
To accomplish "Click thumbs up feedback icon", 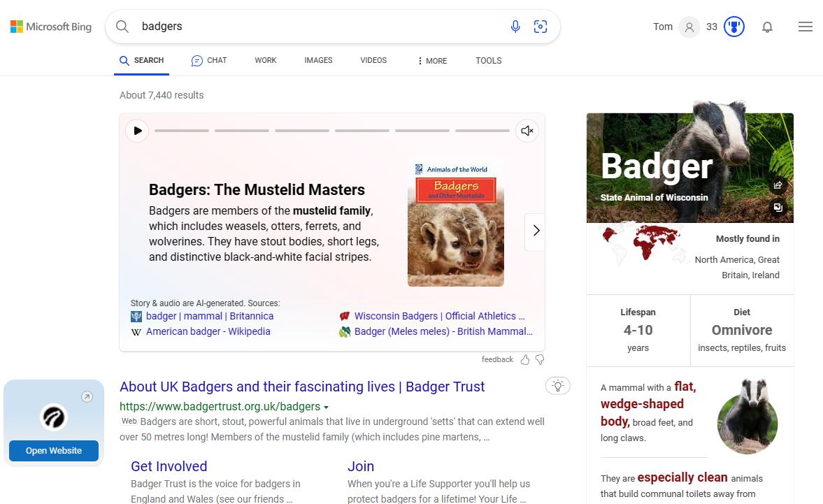I will (x=525, y=359).
